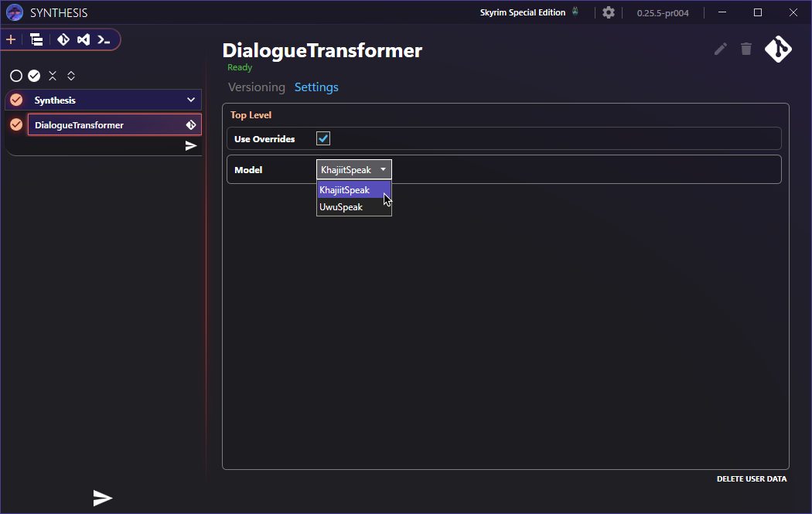Click the large Git diamond icon
The height and width of the screenshot is (514, 812).
click(x=778, y=49)
